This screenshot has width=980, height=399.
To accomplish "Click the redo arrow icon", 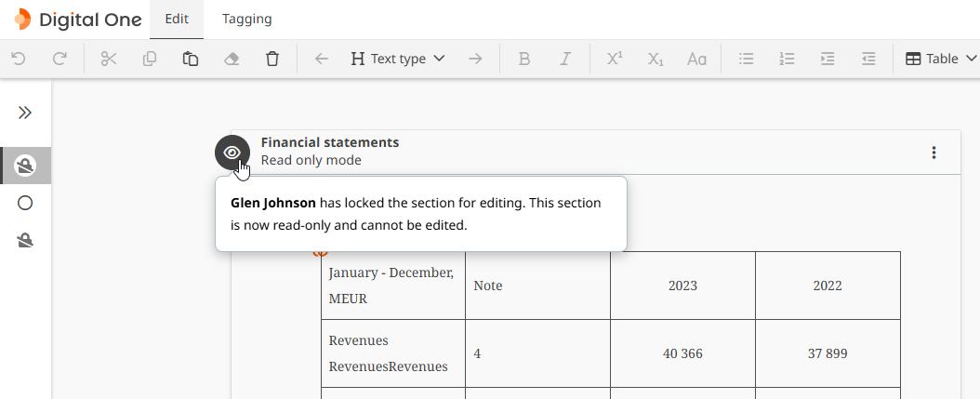I will (60, 59).
